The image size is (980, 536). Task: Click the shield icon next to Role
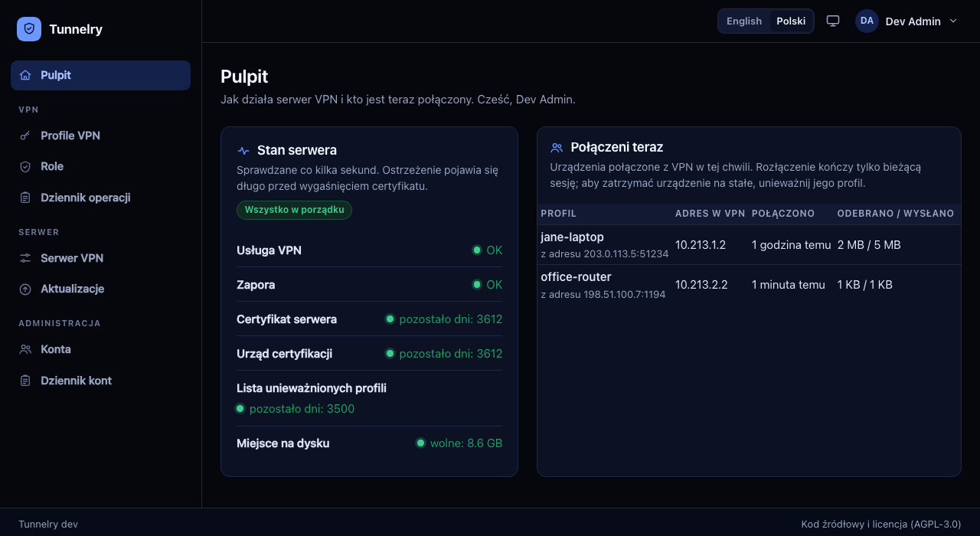point(25,166)
